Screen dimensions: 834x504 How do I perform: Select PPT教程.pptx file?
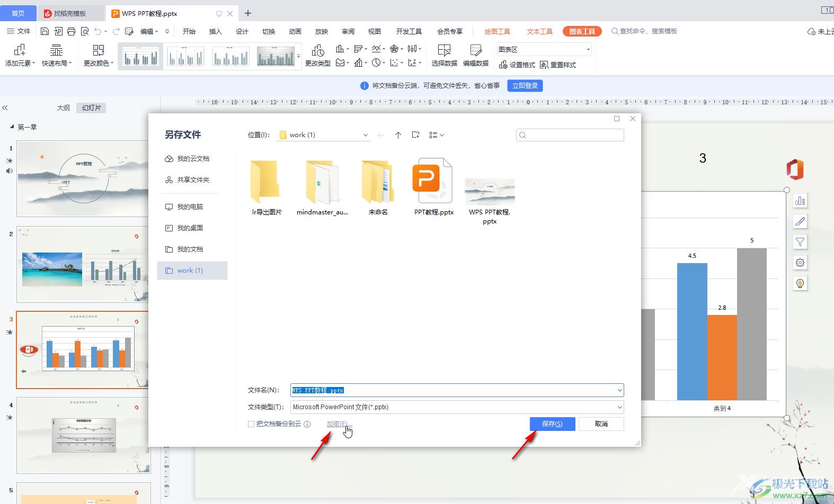coord(434,187)
